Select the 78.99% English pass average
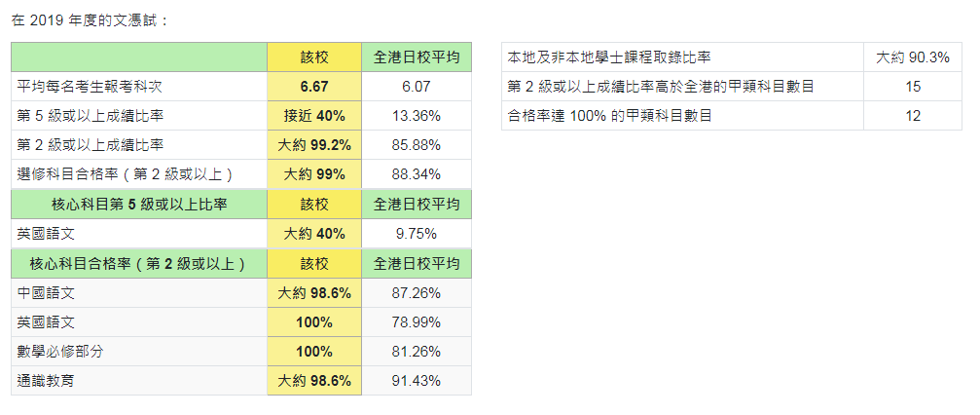Image resolution: width=980 pixels, height=415 pixels. (417, 322)
